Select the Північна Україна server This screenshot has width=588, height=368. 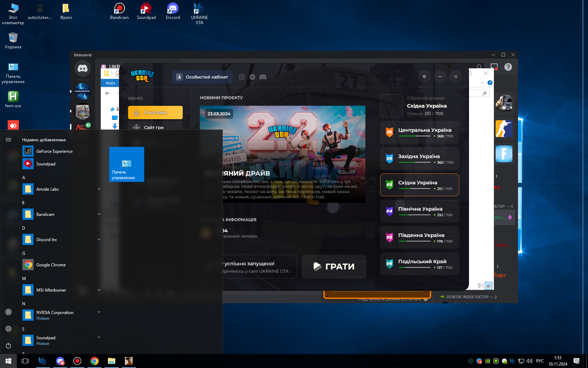[420, 211]
